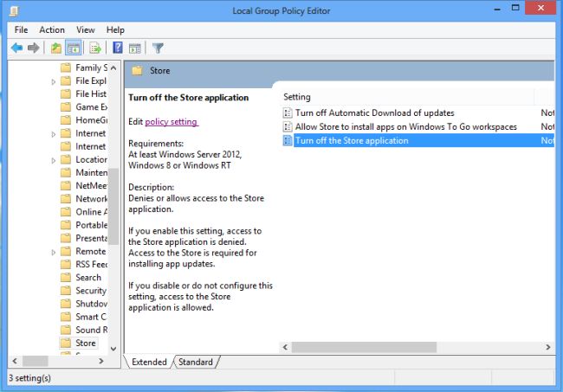Expand the Location tree node

pos(54,160)
